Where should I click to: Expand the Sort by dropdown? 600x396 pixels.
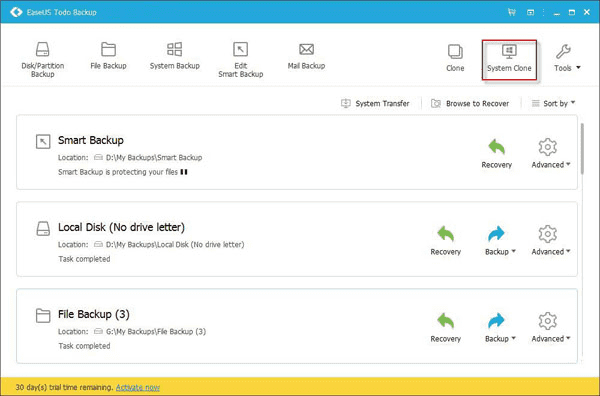pos(553,103)
